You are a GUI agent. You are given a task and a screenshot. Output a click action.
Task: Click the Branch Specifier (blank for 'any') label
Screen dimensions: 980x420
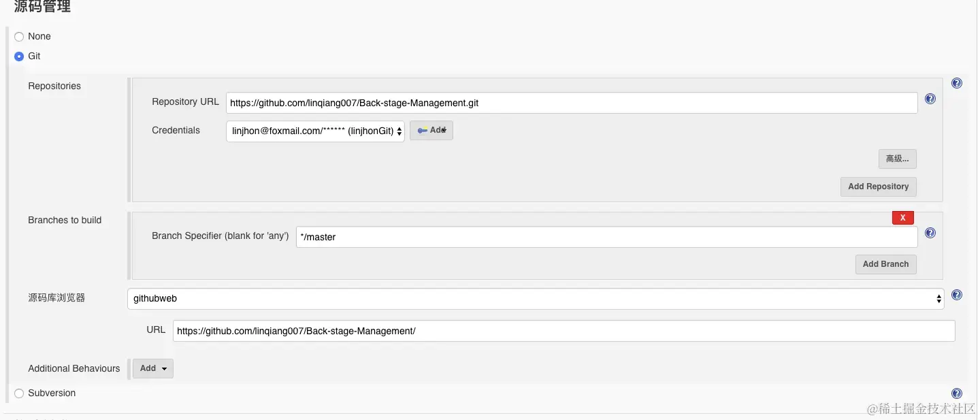[x=220, y=236]
